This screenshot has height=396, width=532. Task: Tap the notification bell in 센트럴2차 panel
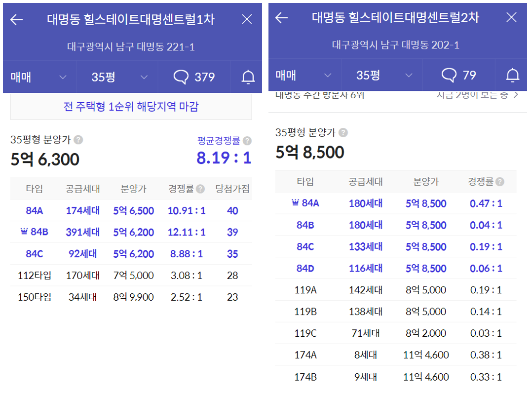513,75
